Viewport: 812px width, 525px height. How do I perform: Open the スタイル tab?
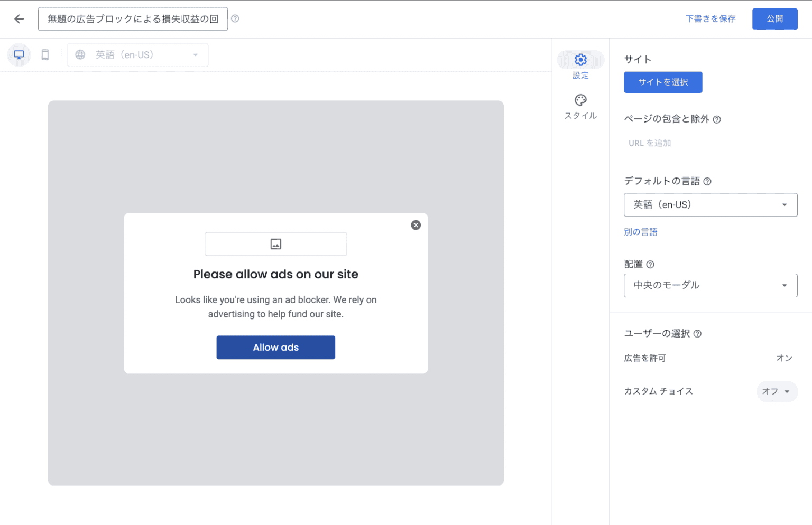(x=580, y=107)
